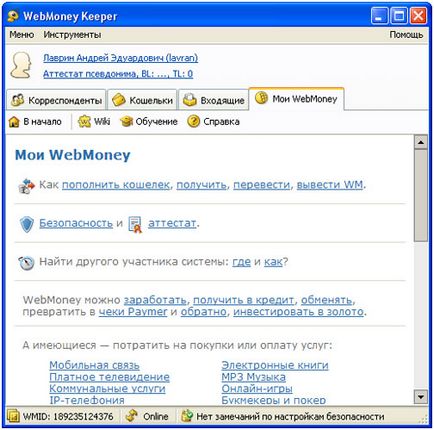The image size is (434, 430).
Task: Click the Мои WebMoney coin icon
Action: (262, 98)
